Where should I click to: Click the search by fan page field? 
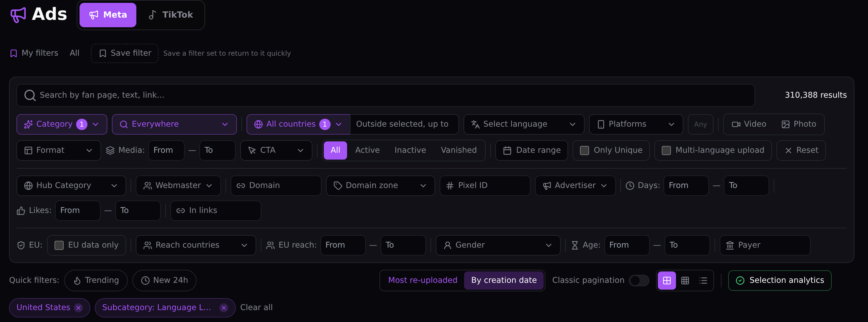point(385,95)
